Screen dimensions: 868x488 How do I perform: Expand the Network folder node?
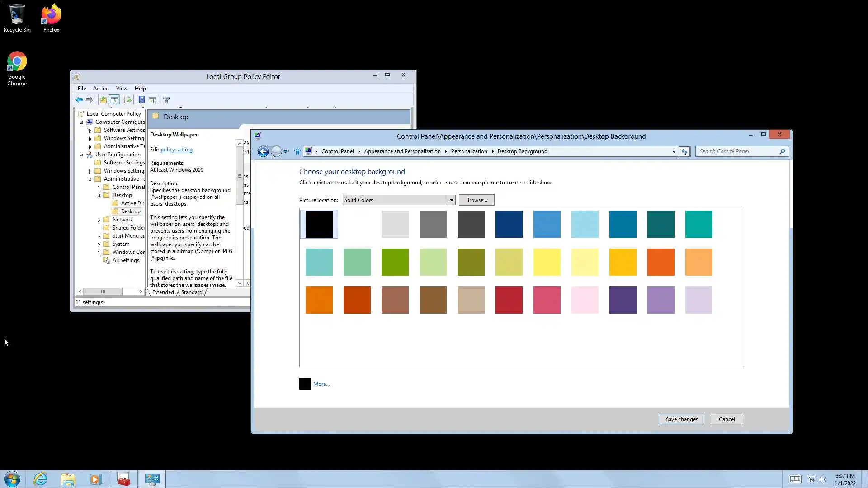click(x=99, y=220)
